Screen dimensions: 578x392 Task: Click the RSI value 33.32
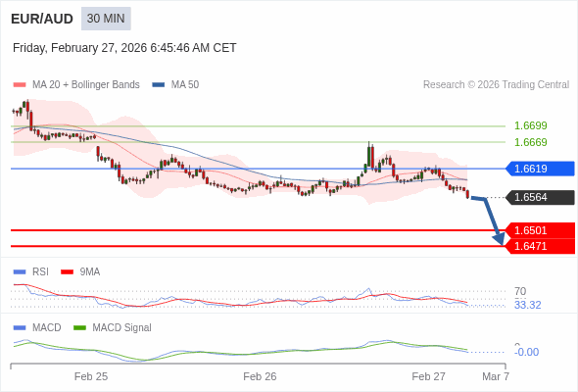tap(527, 306)
